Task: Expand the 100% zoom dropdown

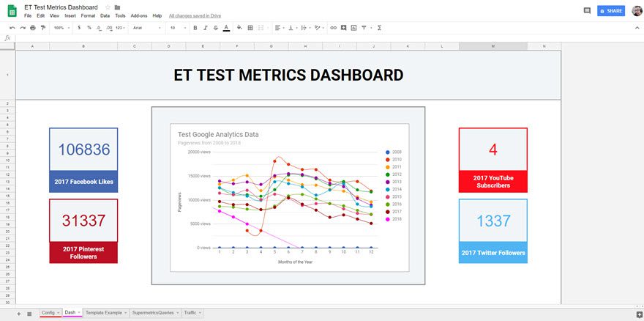Action: tap(61, 28)
